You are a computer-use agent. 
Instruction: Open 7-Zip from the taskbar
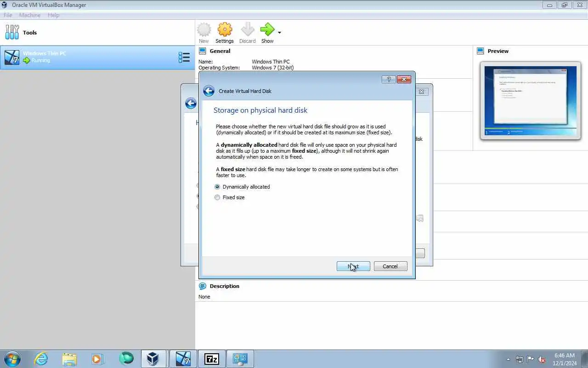click(x=212, y=359)
